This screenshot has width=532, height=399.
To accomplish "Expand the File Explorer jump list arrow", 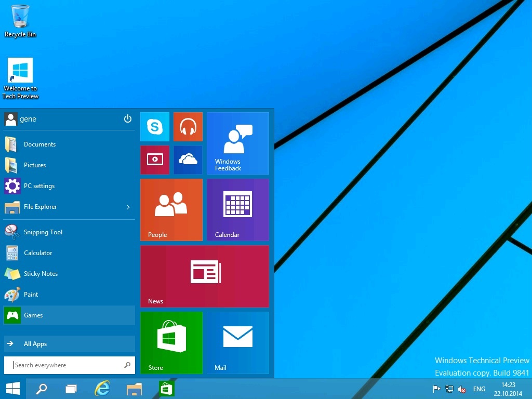I will (x=128, y=207).
